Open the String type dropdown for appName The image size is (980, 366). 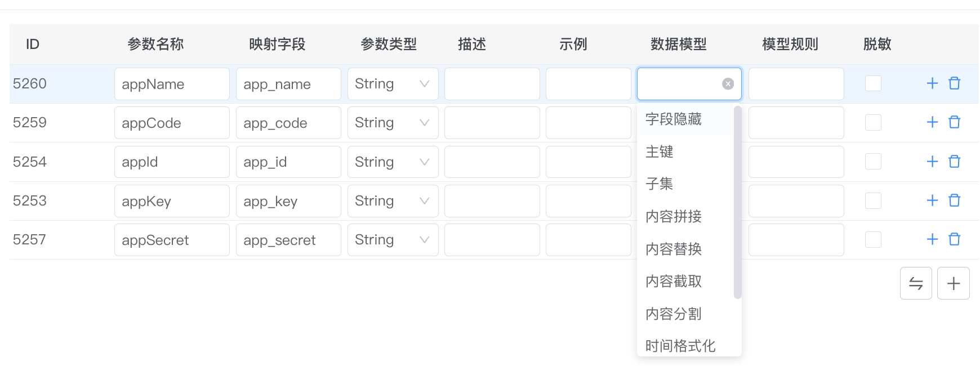click(393, 84)
